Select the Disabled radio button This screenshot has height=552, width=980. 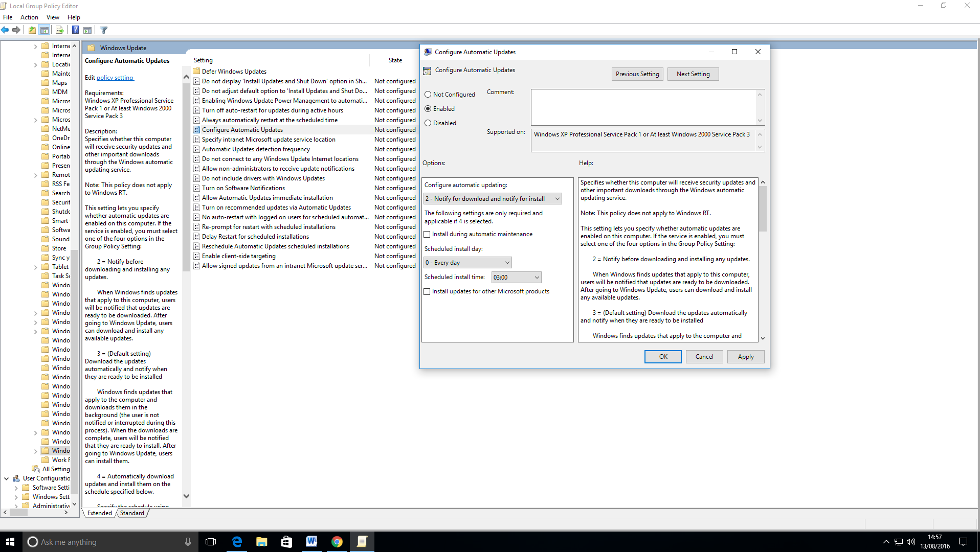(x=428, y=123)
